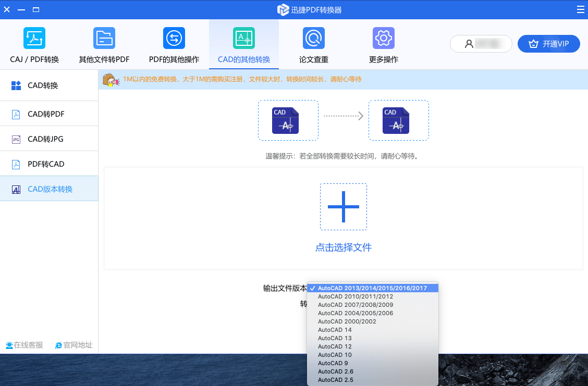This screenshot has height=386, width=588.
Task: Choose AutoCAD 2.6 option
Action: pyautogui.click(x=372, y=371)
